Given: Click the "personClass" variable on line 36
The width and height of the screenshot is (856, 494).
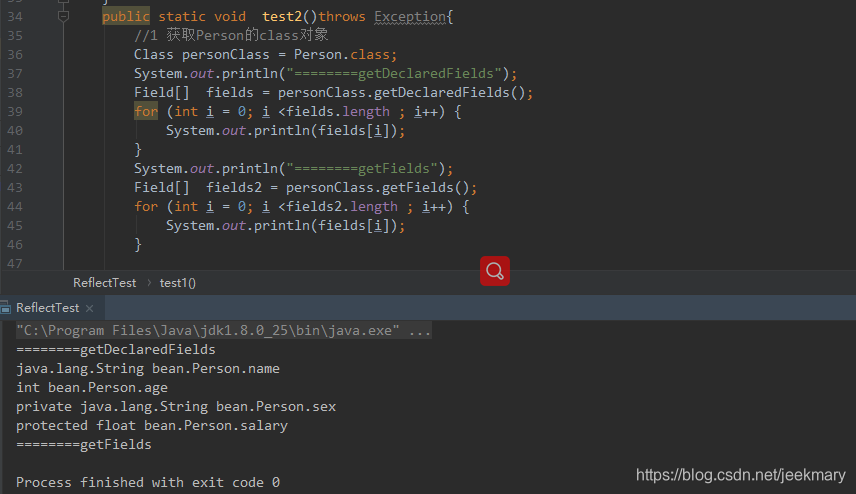Looking at the screenshot, I should coord(225,55).
